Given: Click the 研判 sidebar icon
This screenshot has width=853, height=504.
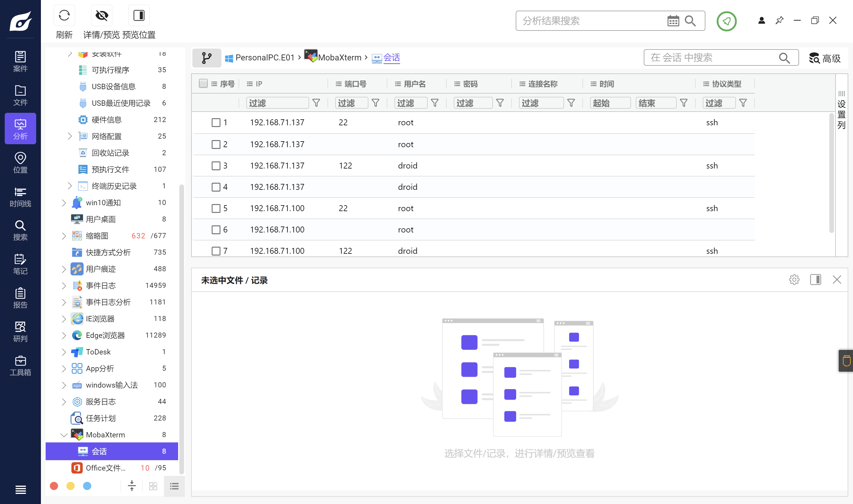Looking at the screenshot, I should [20, 331].
